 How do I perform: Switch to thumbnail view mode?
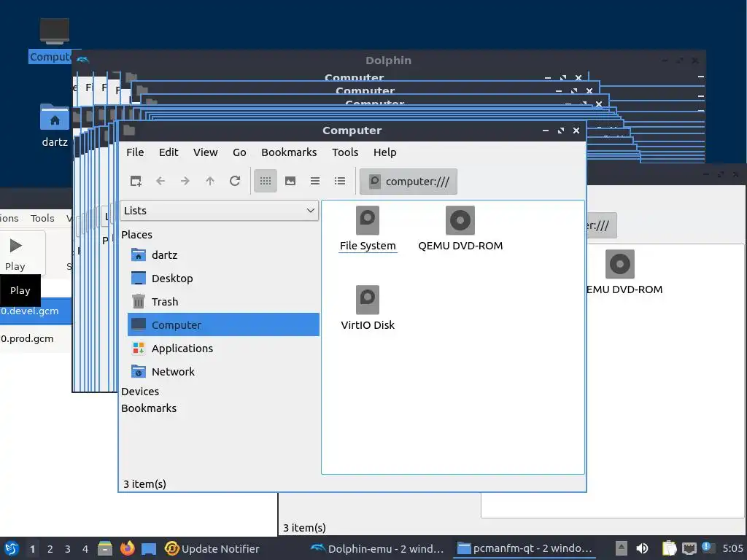pos(290,181)
